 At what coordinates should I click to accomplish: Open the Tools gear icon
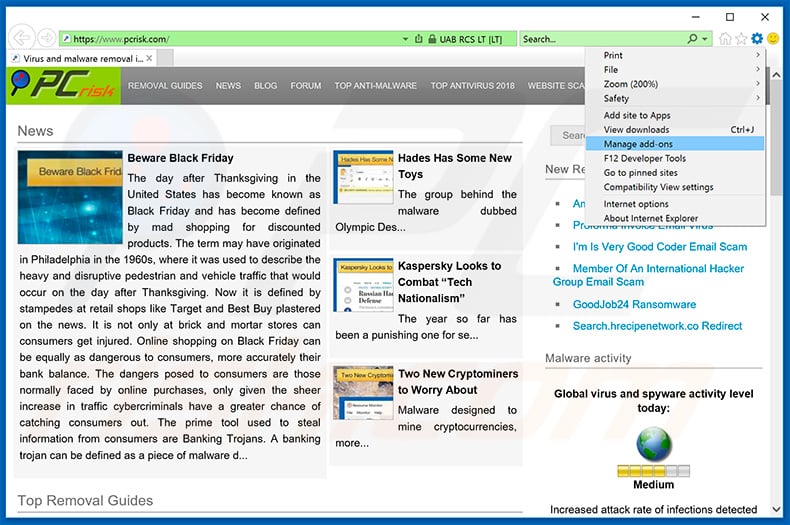(757, 38)
